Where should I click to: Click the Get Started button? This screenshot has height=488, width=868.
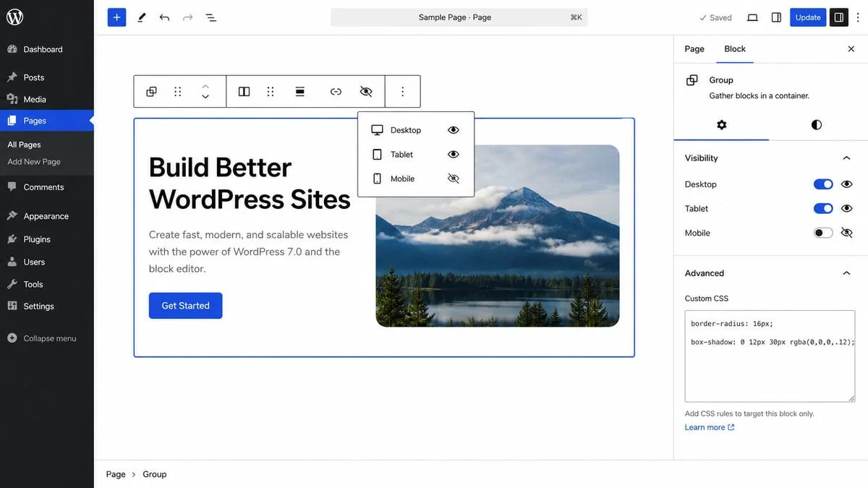click(185, 306)
